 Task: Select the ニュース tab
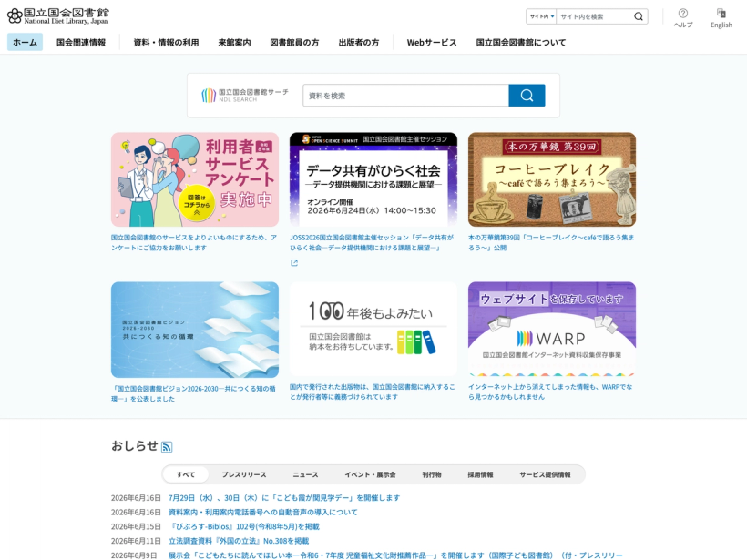[x=305, y=474]
